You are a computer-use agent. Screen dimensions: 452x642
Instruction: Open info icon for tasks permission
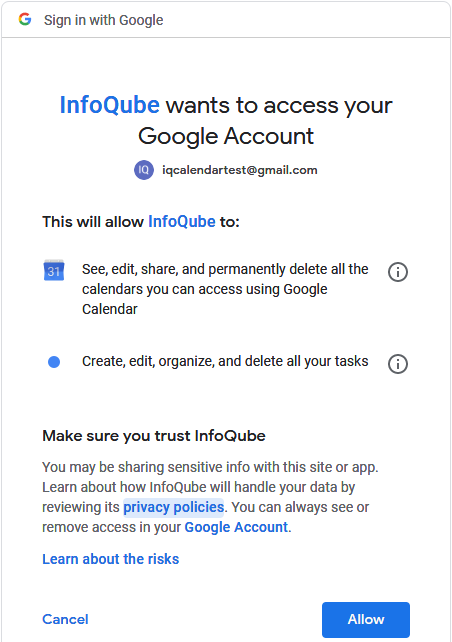(398, 364)
